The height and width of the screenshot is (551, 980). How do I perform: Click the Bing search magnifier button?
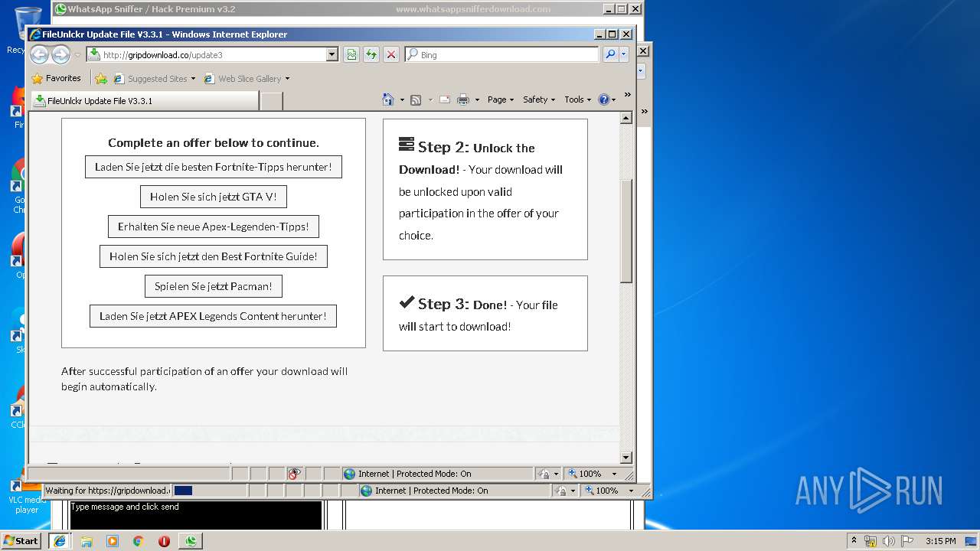click(610, 54)
